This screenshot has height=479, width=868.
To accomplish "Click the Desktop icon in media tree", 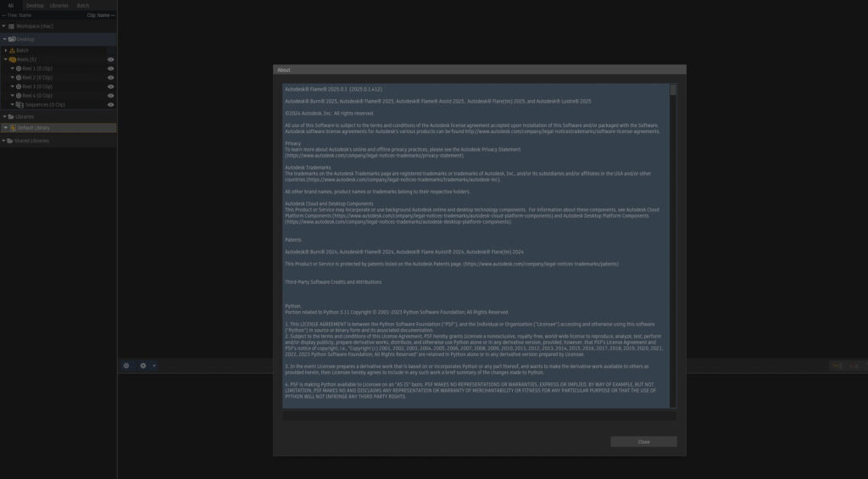I will coord(12,39).
